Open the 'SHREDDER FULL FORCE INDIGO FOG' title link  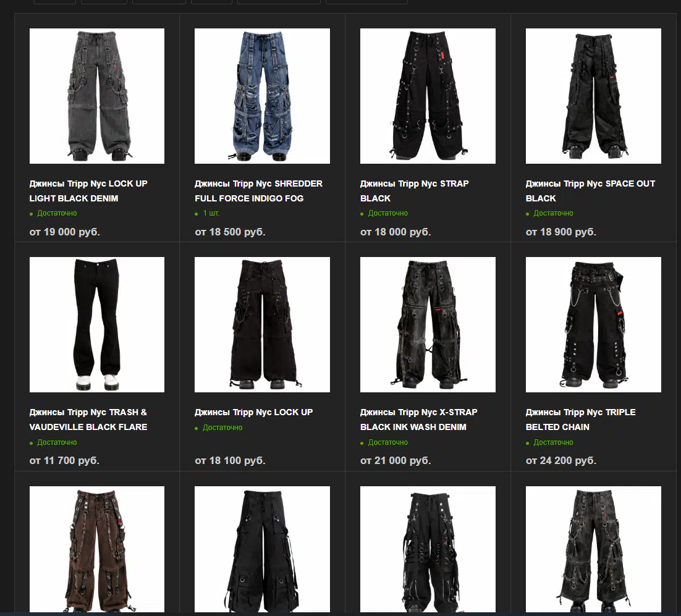coord(259,191)
